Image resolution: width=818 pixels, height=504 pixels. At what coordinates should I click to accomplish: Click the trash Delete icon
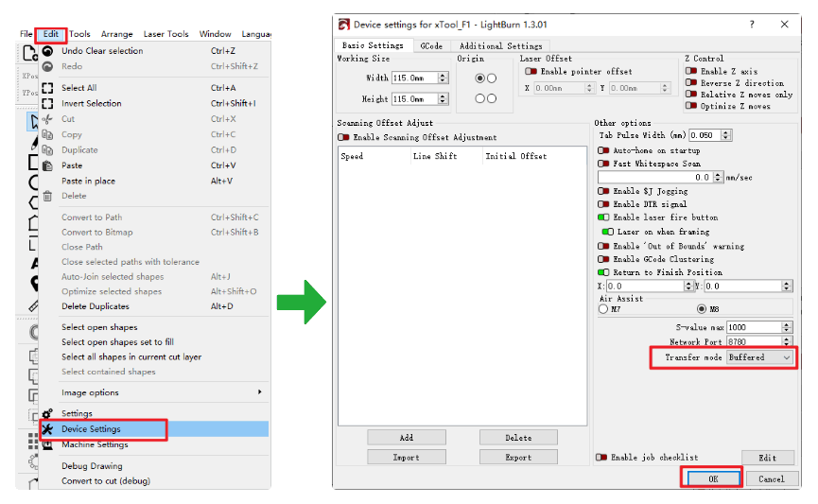[x=47, y=196]
